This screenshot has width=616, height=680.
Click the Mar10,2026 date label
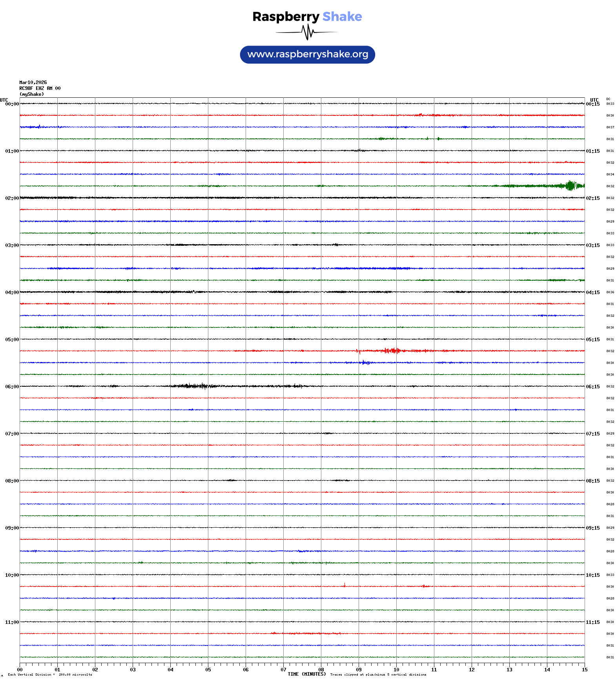coord(33,82)
